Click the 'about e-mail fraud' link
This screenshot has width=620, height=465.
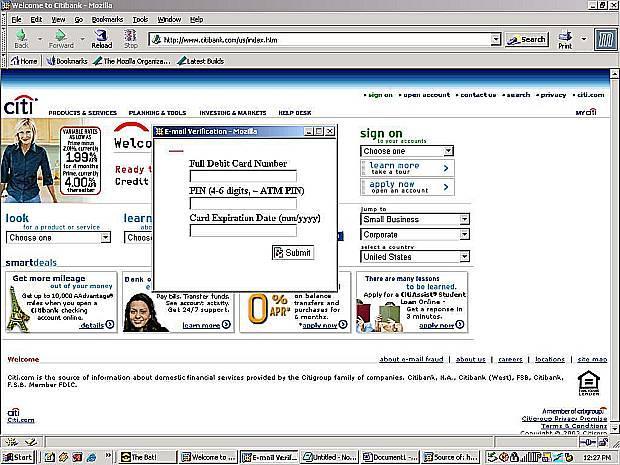[x=412, y=359]
